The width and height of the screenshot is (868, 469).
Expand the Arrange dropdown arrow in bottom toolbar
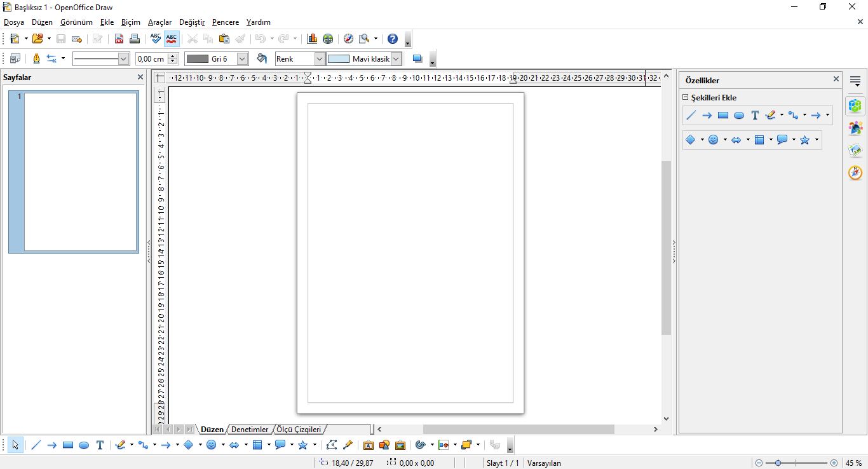478,445
